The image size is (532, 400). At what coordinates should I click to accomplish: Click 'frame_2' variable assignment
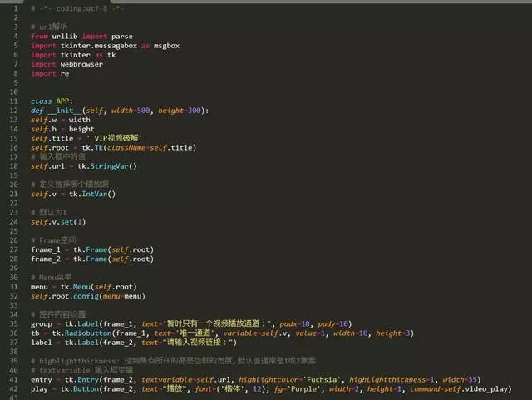[x=46, y=259]
